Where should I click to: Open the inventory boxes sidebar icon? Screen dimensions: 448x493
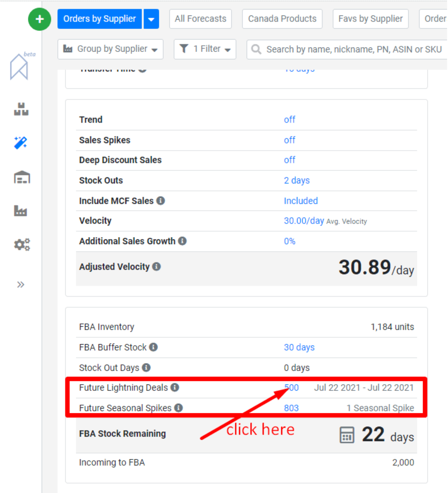(21, 109)
